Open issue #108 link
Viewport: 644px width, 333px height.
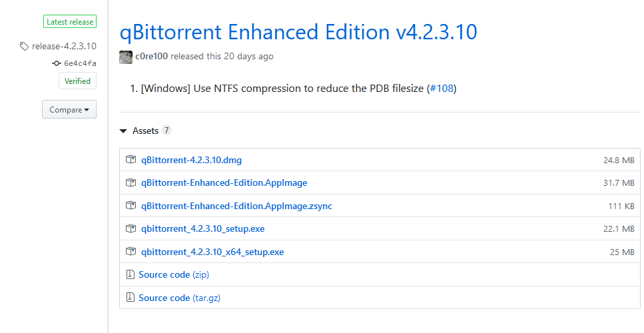[x=442, y=88]
